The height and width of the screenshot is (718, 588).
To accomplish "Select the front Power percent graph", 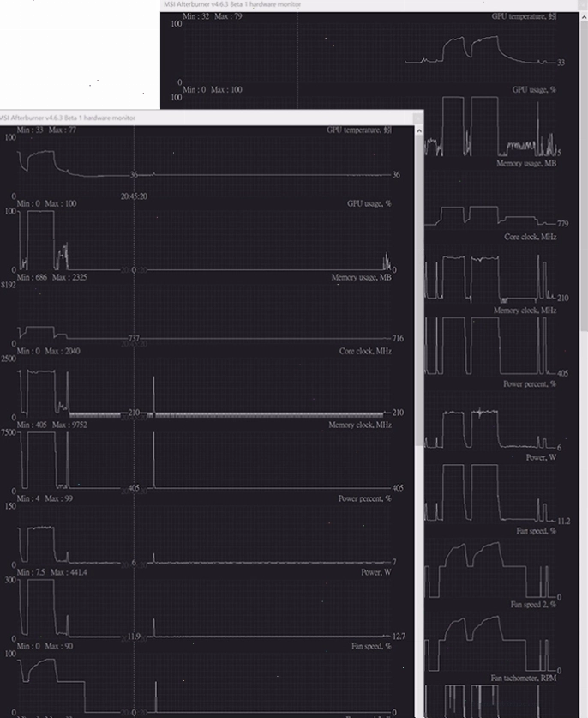I will 205,535.
